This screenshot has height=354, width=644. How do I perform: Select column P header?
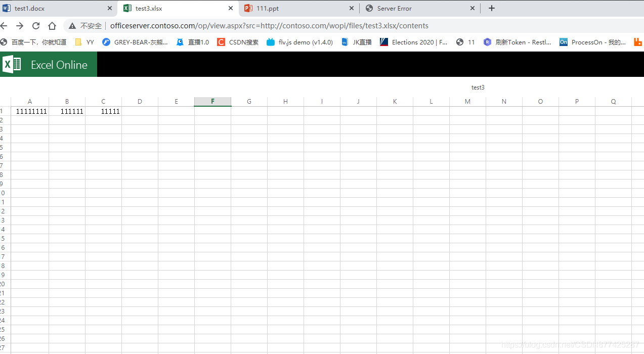(x=577, y=102)
